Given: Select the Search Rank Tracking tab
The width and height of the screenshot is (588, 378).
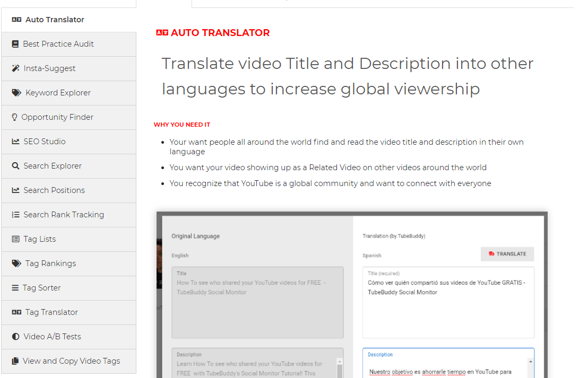Looking at the screenshot, I should click(64, 215).
